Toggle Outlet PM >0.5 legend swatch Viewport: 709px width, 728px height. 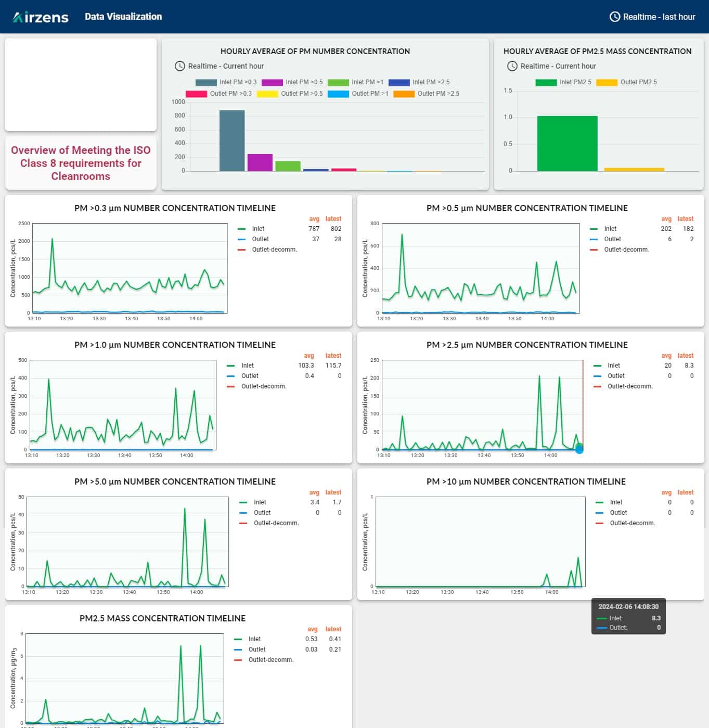[267, 94]
